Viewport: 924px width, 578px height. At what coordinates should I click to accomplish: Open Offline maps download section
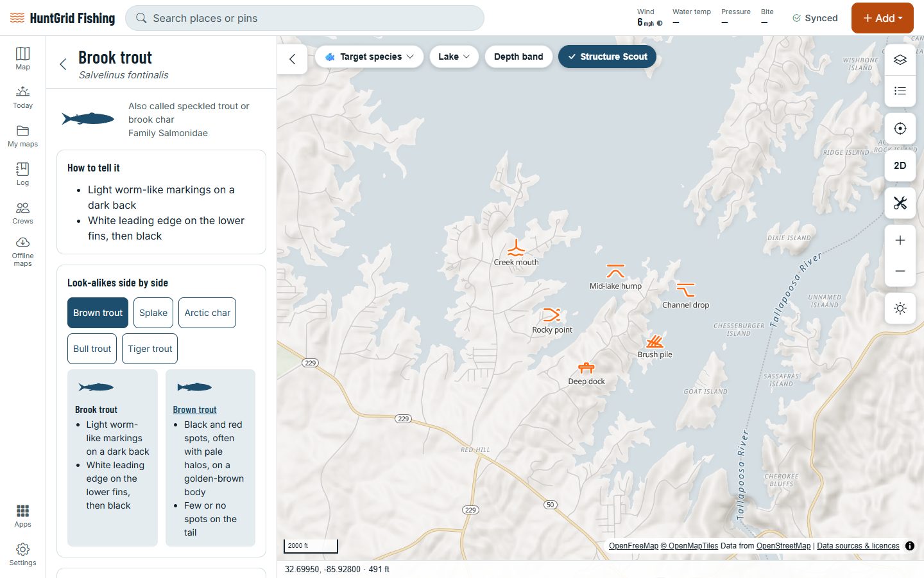pos(22,252)
